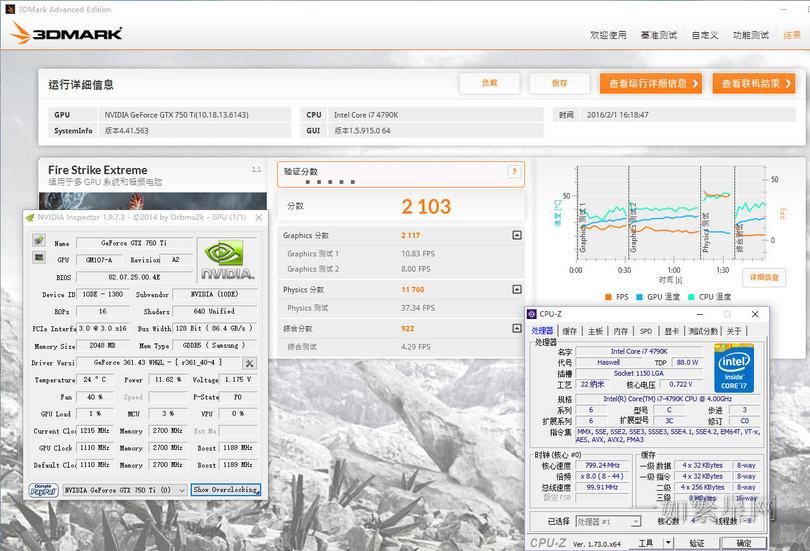The height and width of the screenshot is (551, 810).
Task: Collapse the 综合分数 section
Action: pos(517,328)
